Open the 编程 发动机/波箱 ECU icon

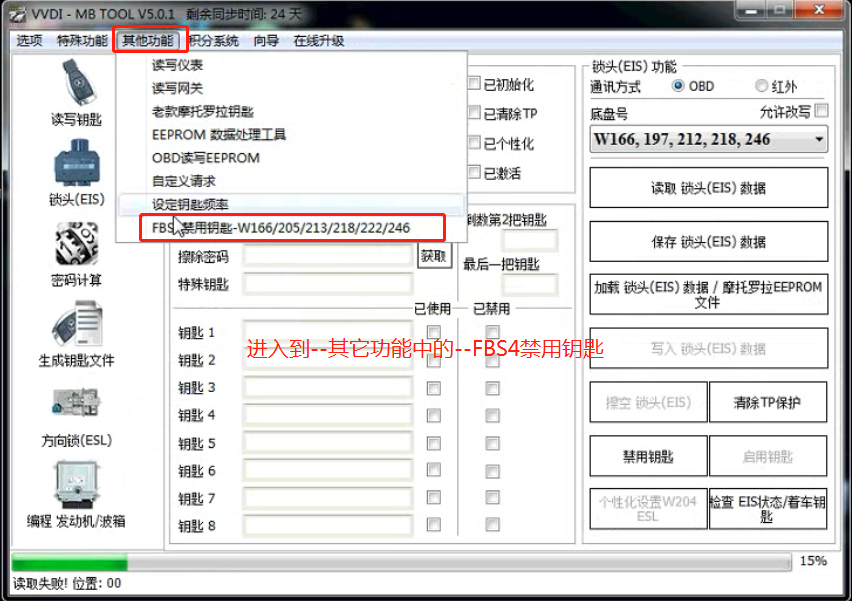pos(76,486)
